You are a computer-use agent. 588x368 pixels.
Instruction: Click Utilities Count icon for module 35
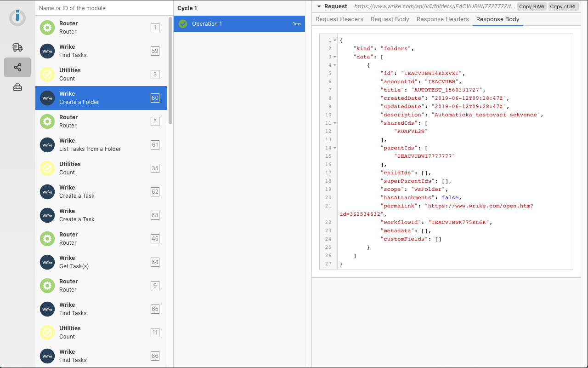click(x=47, y=168)
